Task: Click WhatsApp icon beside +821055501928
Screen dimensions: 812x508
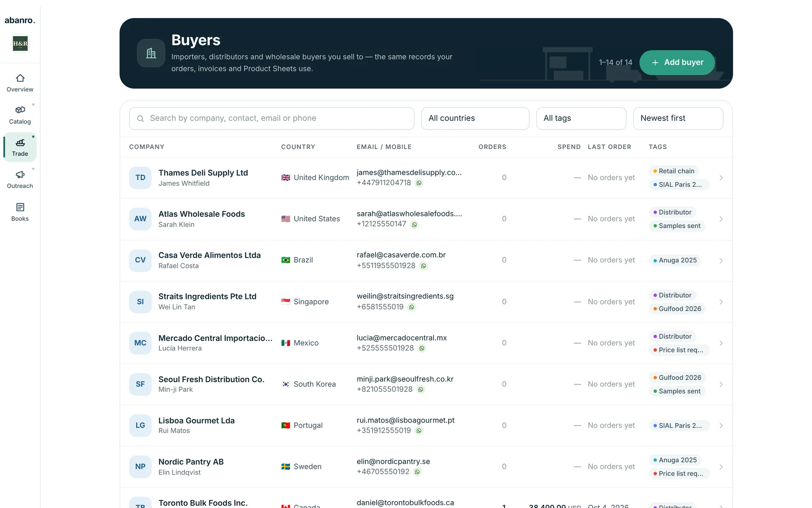Action: (420, 389)
